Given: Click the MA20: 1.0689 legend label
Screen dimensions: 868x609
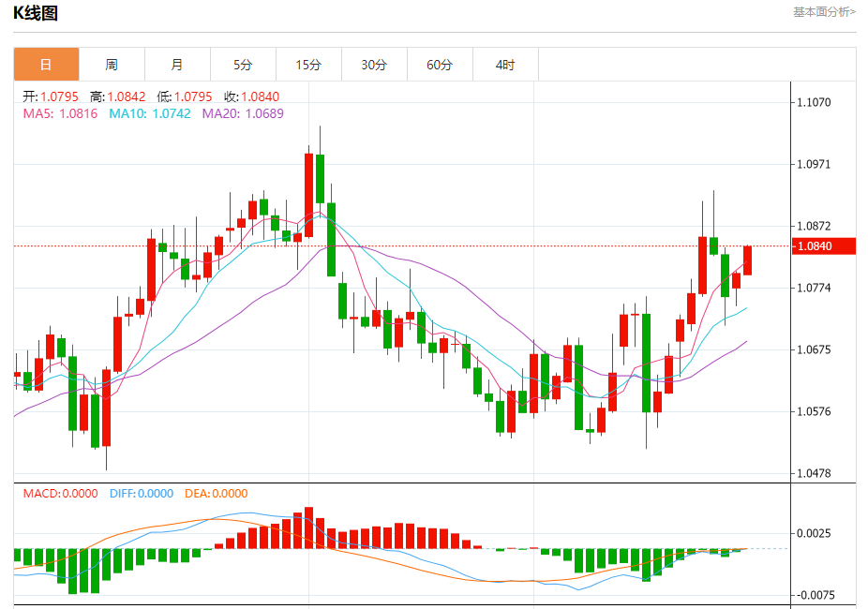Looking at the screenshot, I should (x=243, y=114).
